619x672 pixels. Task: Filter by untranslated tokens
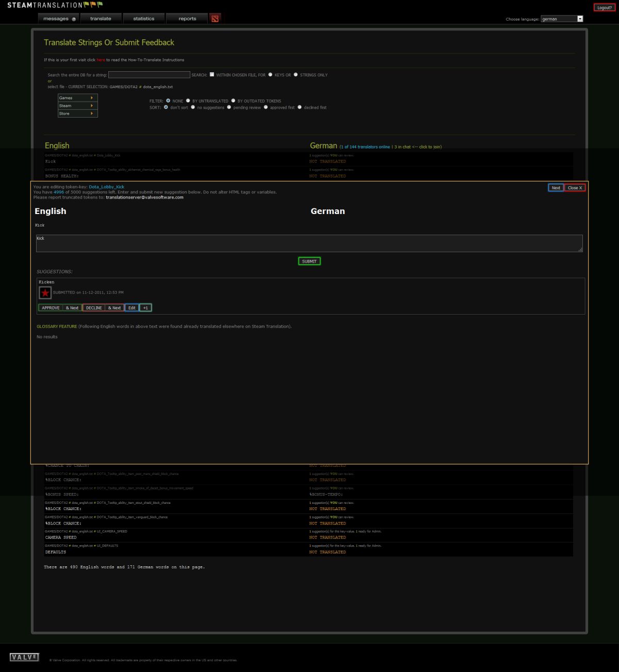tap(188, 101)
